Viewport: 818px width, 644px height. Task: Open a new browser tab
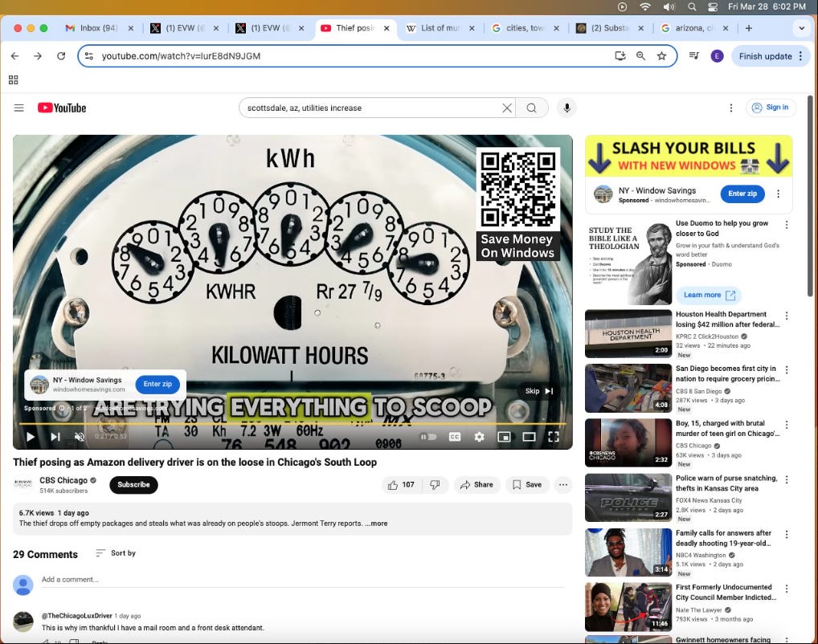[749, 28]
